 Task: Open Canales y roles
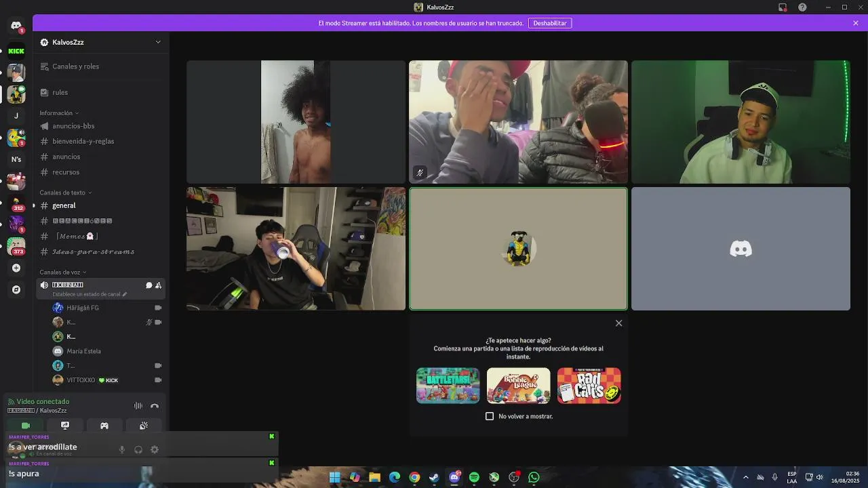pos(100,66)
